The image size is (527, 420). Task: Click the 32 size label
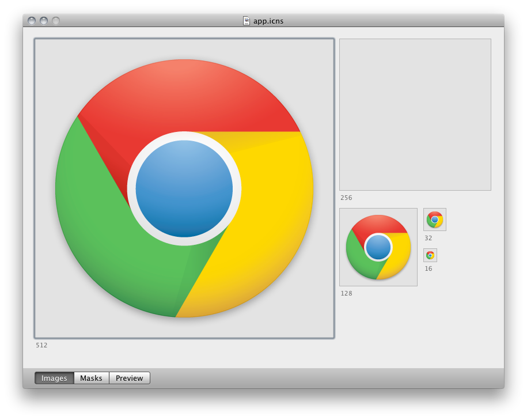pos(428,238)
